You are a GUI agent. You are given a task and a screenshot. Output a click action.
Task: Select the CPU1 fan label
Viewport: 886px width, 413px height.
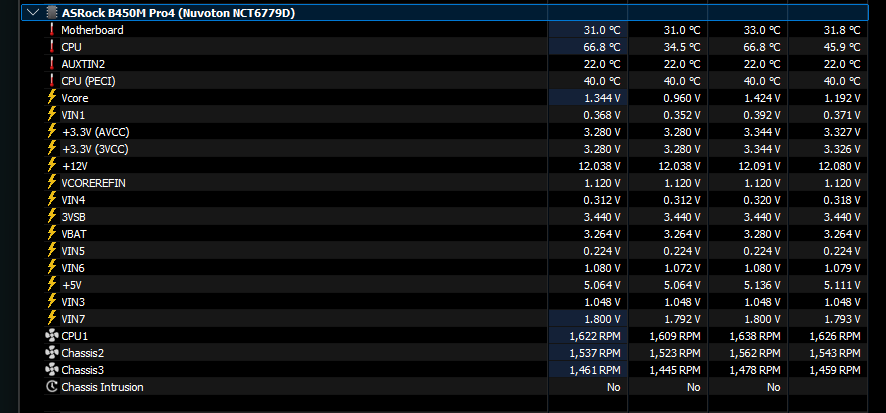(x=75, y=336)
